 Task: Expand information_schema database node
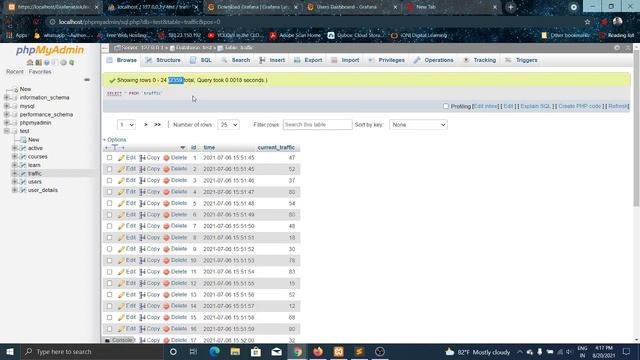pyautogui.click(x=7, y=98)
